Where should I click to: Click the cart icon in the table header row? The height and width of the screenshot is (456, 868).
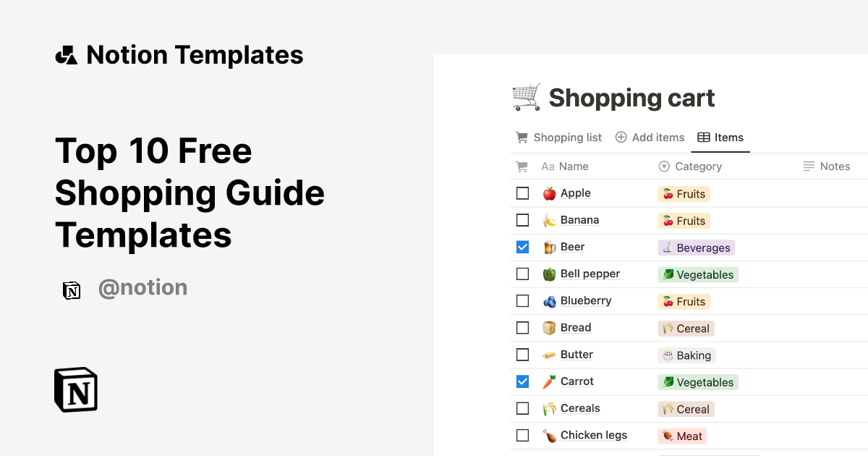click(522, 166)
